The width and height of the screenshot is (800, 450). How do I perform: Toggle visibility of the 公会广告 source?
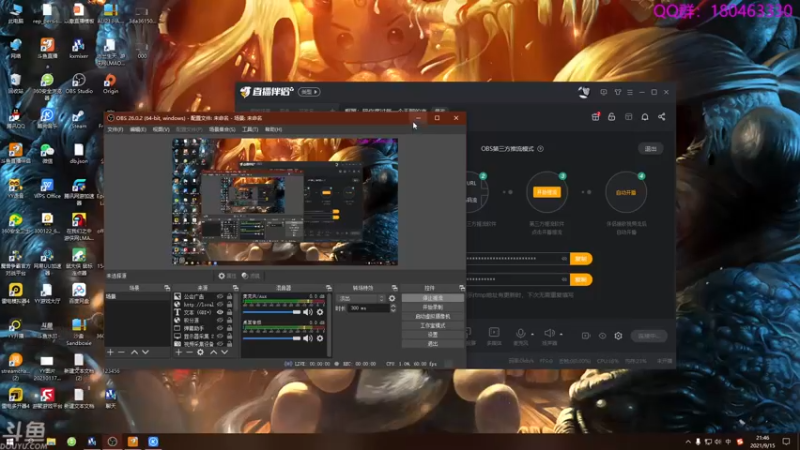[220, 296]
